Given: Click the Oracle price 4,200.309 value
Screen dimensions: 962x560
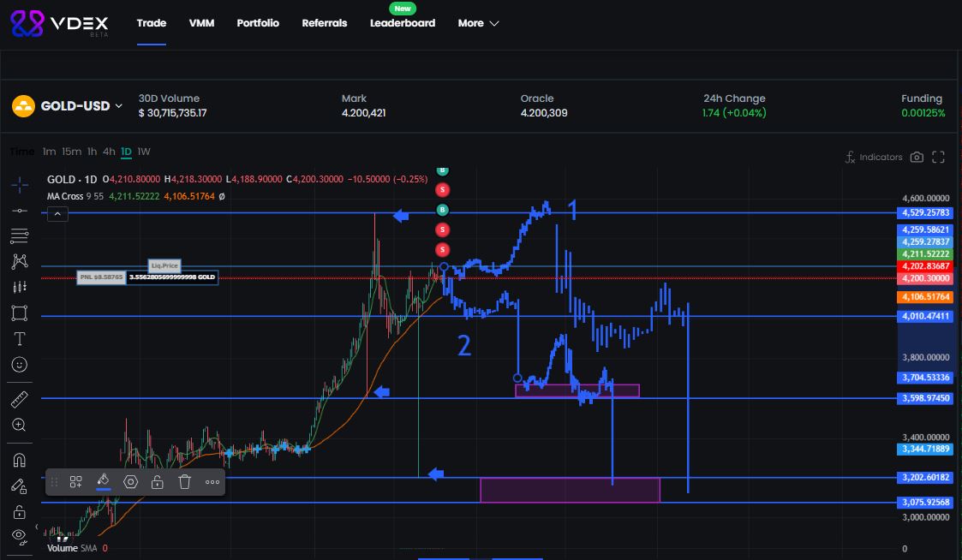Looking at the screenshot, I should 544,113.
